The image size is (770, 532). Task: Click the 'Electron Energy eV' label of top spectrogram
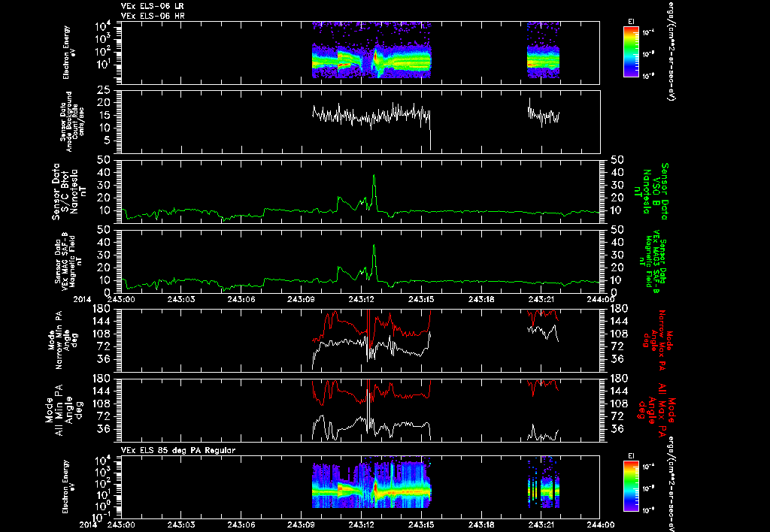[x=68, y=53]
